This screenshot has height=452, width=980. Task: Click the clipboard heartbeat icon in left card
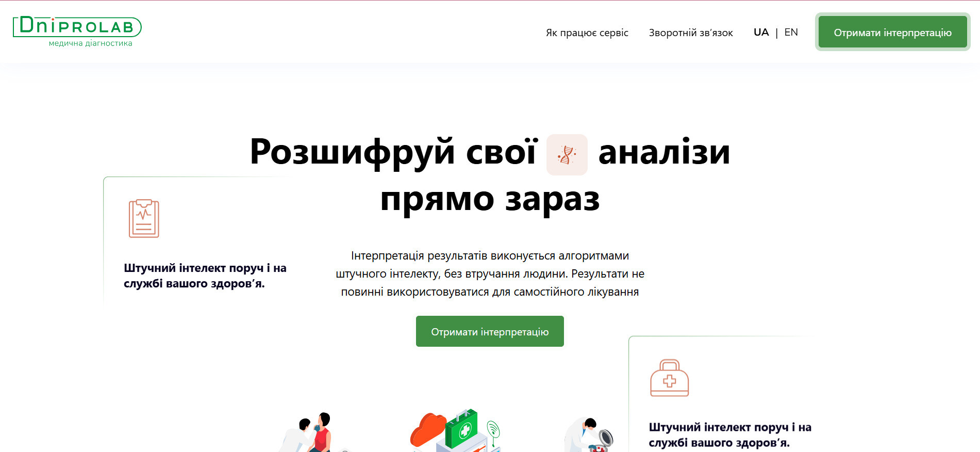click(144, 218)
